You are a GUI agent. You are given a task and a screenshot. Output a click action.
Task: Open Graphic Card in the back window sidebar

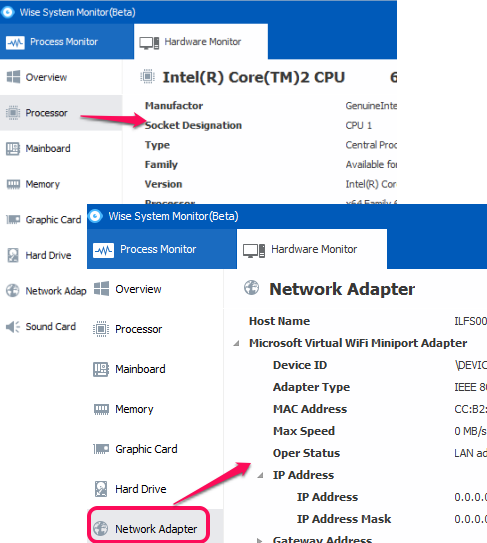43,220
